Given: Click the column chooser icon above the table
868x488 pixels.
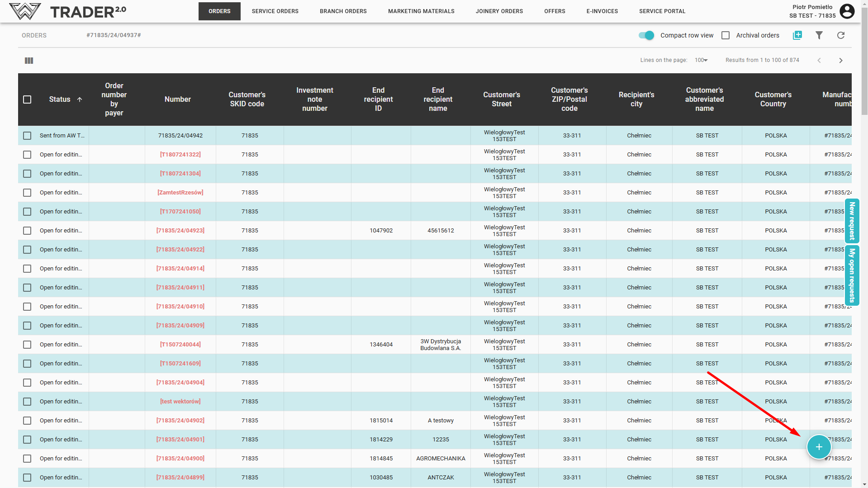Looking at the screenshot, I should pyautogui.click(x=29, y=61).
